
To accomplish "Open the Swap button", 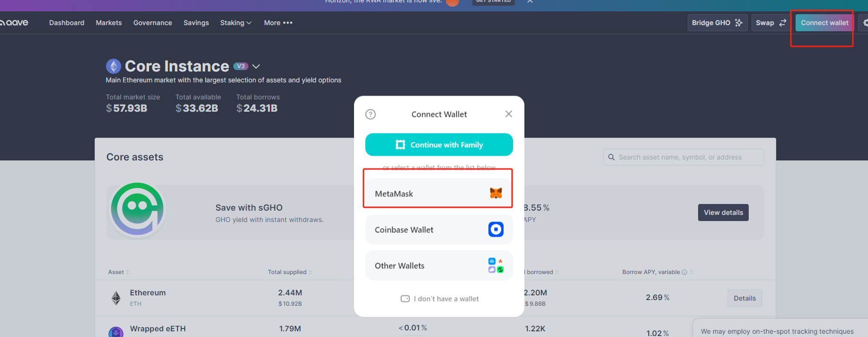I will (771, 23).
